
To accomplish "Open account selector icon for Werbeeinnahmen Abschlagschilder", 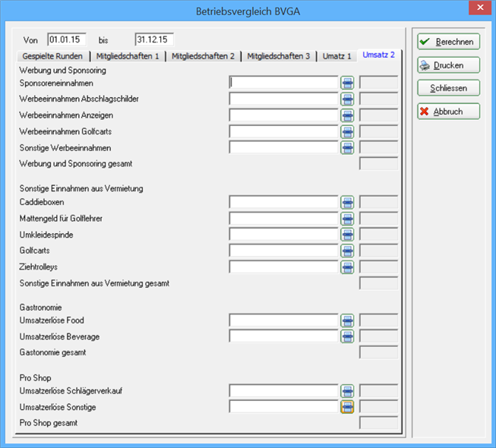I will (347, 99).
